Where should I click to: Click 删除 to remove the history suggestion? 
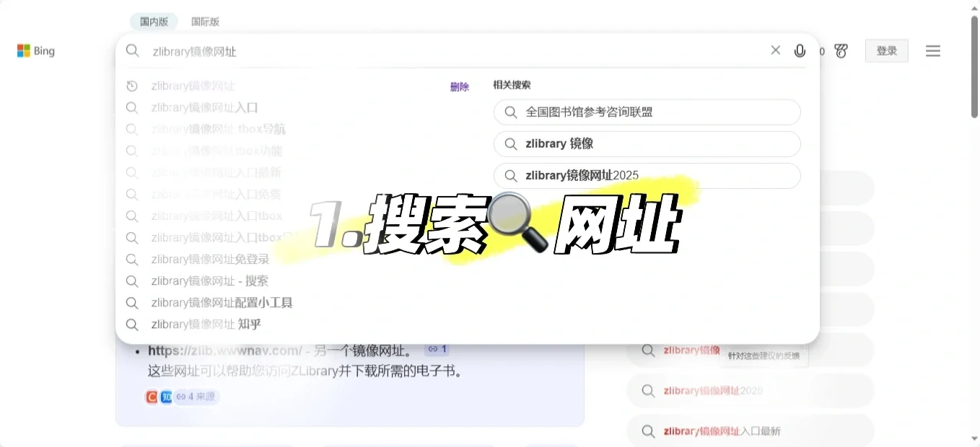pos(460,87)
